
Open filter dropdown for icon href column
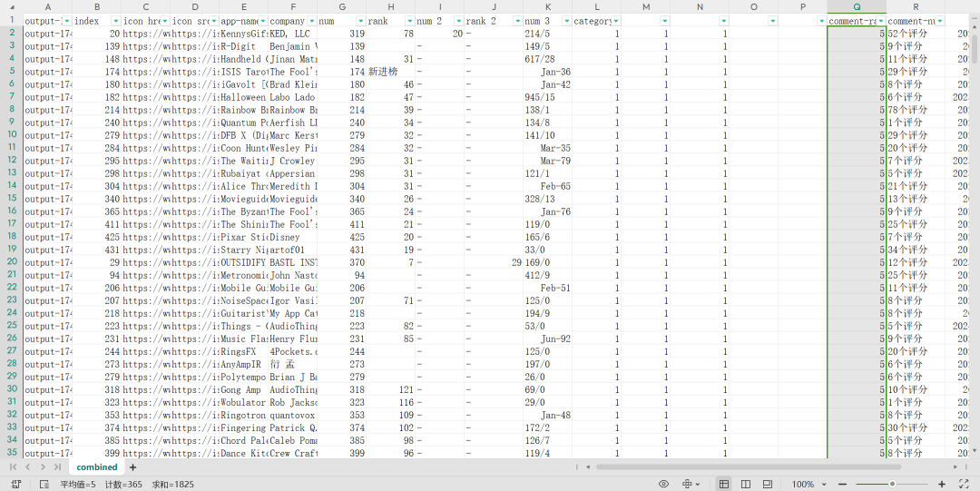tap(165, 21)
